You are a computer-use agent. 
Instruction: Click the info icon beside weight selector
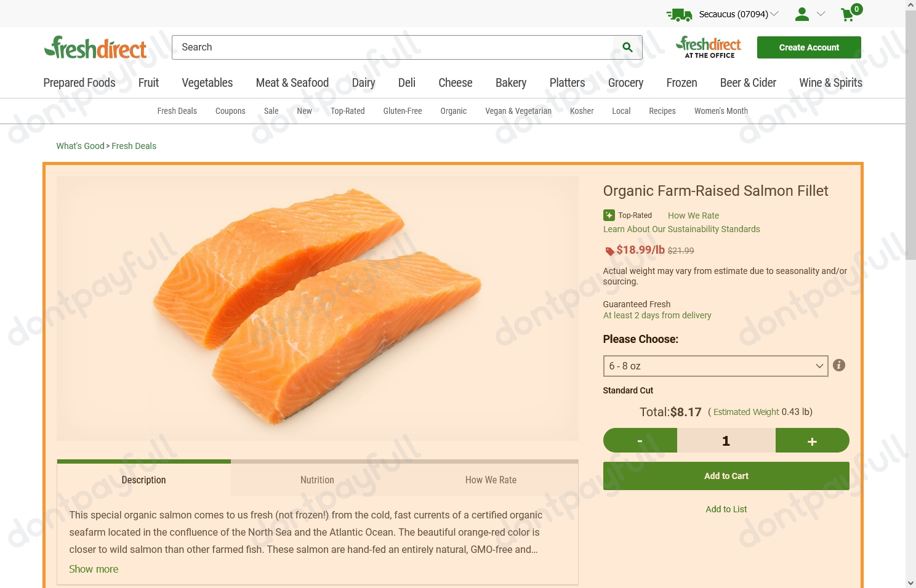[838, 365]
